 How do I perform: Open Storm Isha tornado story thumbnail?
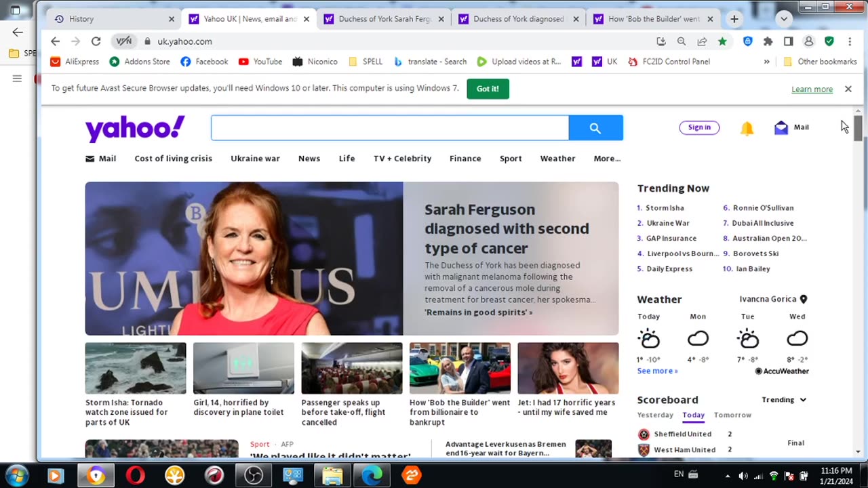(136, 368)
